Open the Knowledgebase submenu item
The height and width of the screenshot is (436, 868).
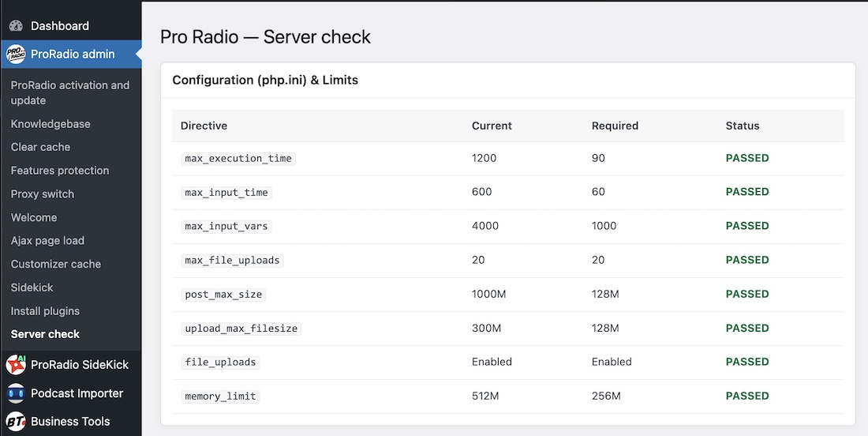pos(51,124)
